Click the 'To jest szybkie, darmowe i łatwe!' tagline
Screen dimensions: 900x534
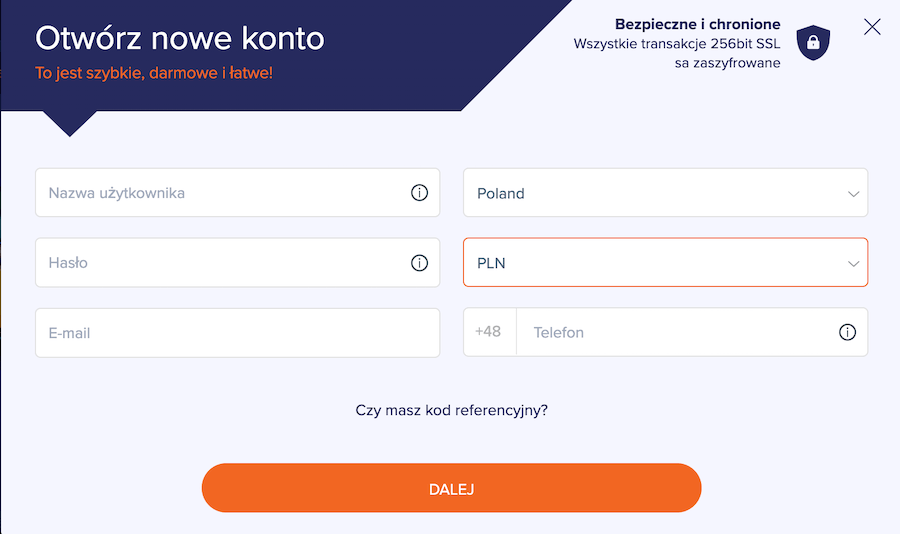154,73
